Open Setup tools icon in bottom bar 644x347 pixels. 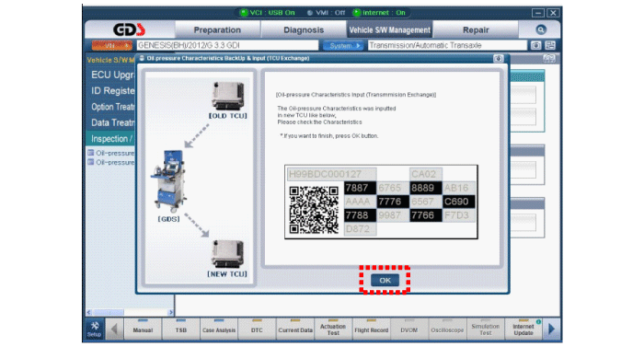coord(95,329)
